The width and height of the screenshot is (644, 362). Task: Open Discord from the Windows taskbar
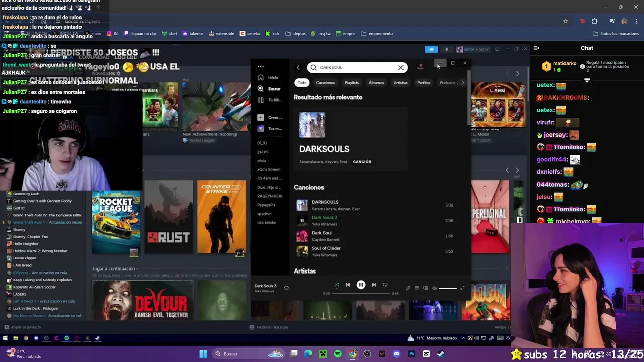pyautogui.click(x=396, y=354)
